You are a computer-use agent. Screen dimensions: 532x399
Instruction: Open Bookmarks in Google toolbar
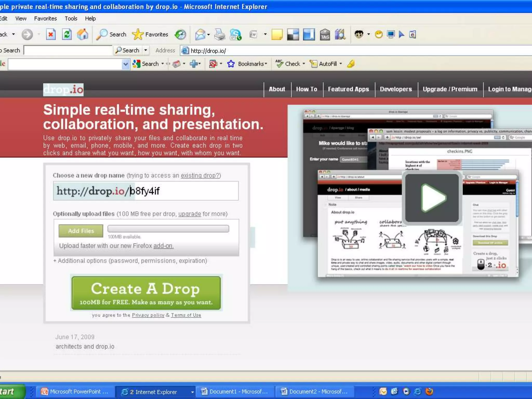247,64
